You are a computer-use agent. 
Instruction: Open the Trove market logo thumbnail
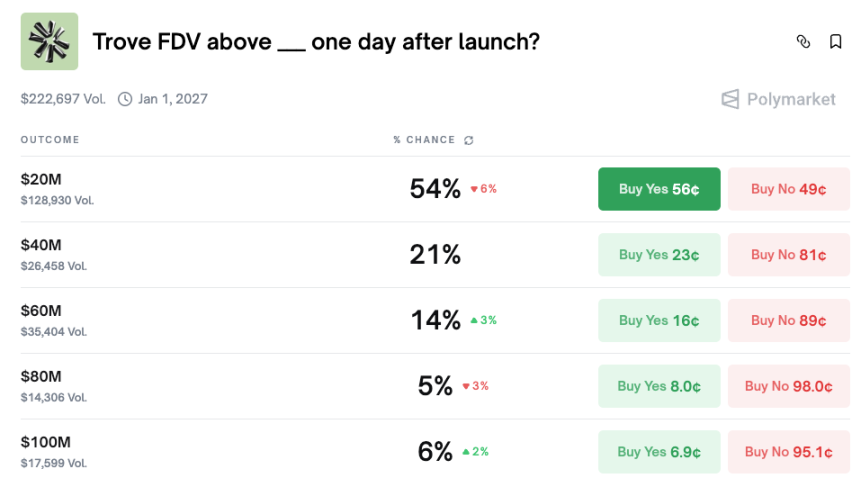coord(49,41)
